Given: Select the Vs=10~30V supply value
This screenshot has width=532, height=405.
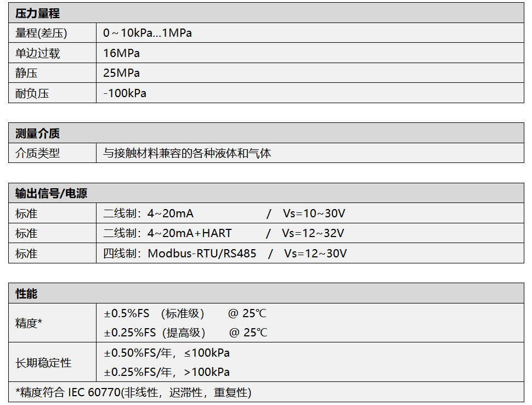Looking at the screenshot, I should pos(314,213).
